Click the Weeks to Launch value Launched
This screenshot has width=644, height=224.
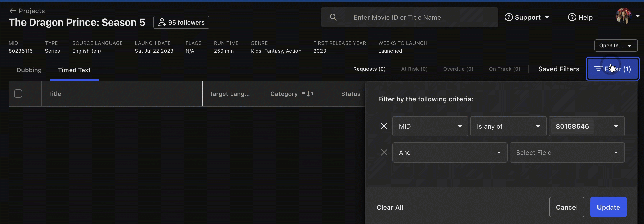[390, 51]
